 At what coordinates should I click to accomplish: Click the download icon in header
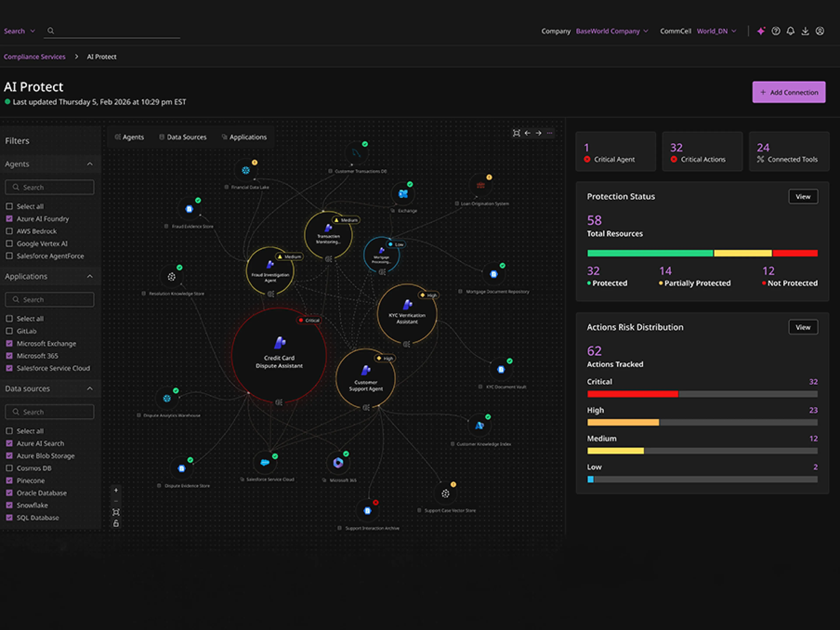(805, 31)
